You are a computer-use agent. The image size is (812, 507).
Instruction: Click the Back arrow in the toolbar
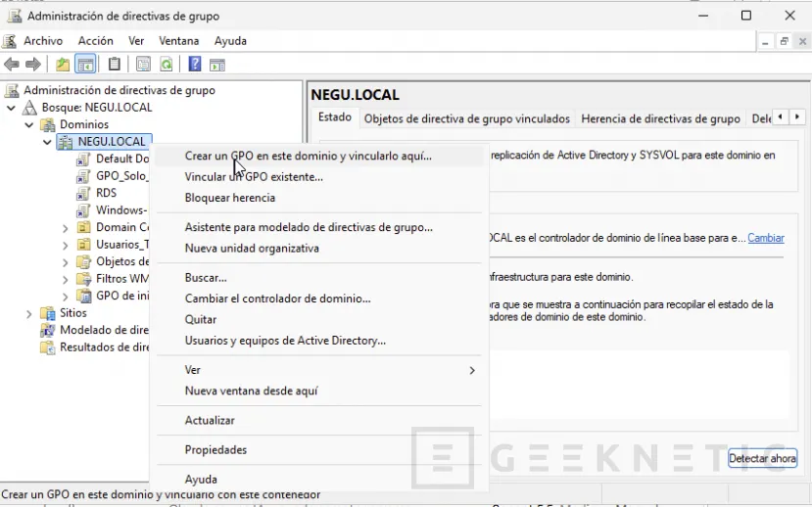12,65
